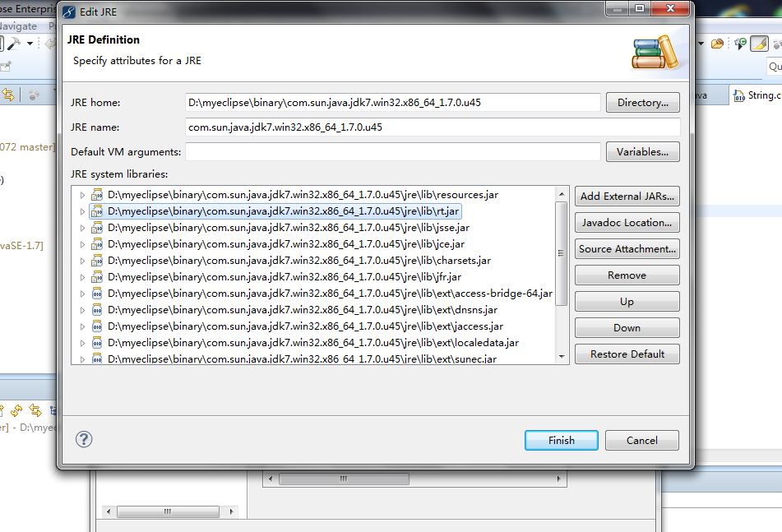
Task: Select the dnsns.jar library path
Action: [303, 310]
